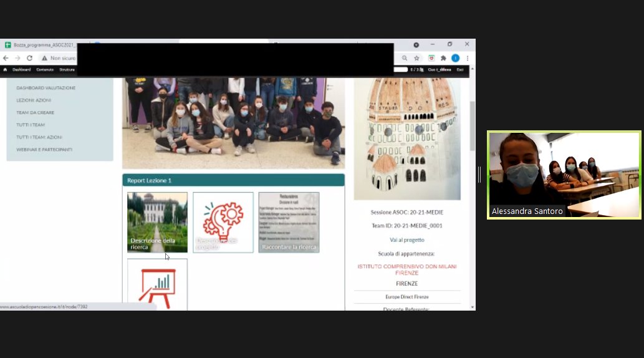Click the user greeting link beside Esci
The width and height of the screenshot is (644, 358).
tap(440, 70)
